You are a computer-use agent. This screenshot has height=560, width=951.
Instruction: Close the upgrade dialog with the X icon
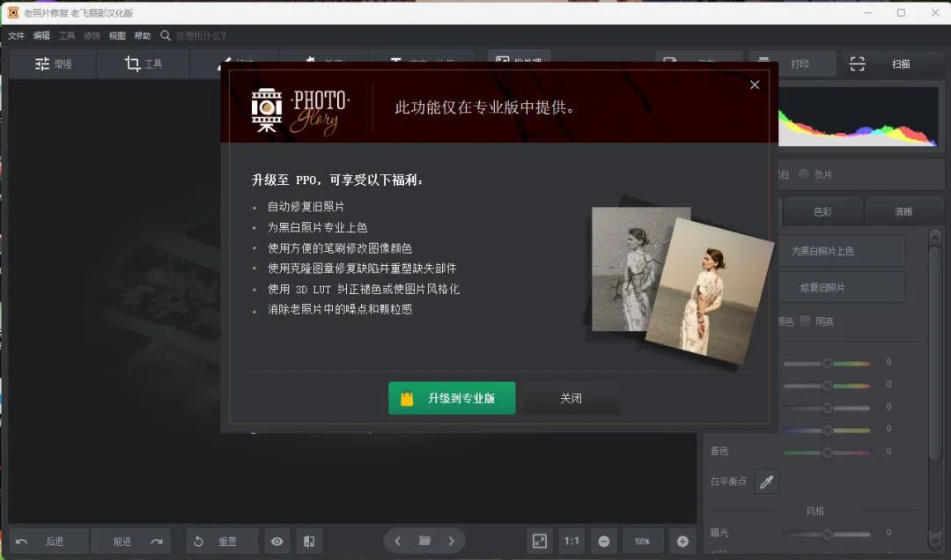pyautogui.click(x=755, y=85)
